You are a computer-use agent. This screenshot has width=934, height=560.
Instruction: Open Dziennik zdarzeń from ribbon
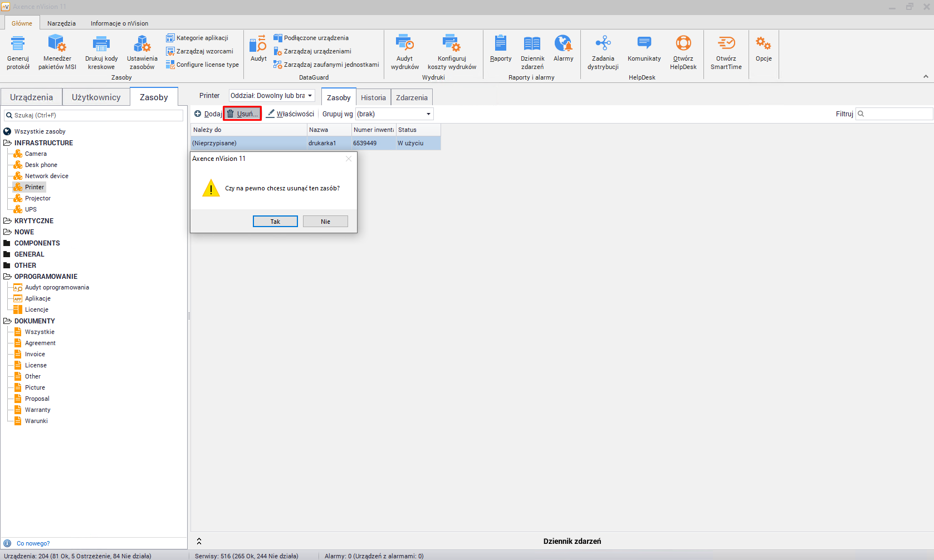click(x=532, y=45)
